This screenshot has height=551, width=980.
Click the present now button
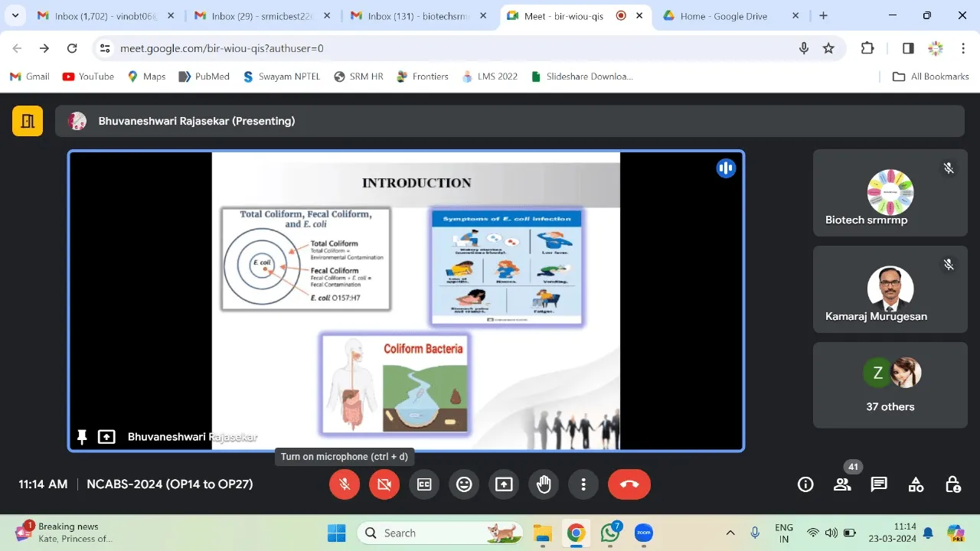[504, 484]
